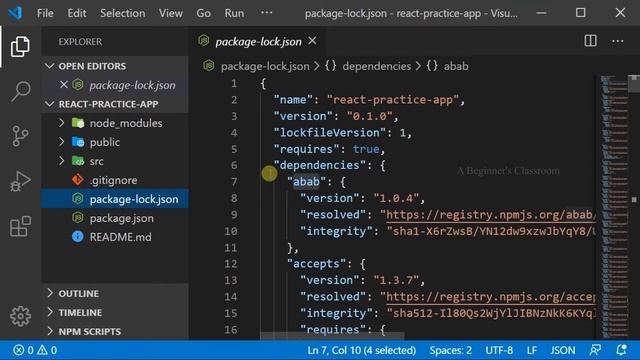Click the .gitignore git file icon
This screenshot has width=640, height=360.
pos(78,180)
